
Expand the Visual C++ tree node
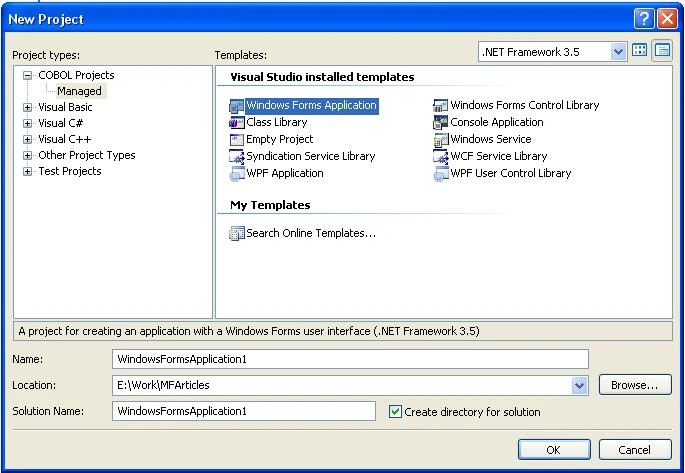[x=27, y=139]
